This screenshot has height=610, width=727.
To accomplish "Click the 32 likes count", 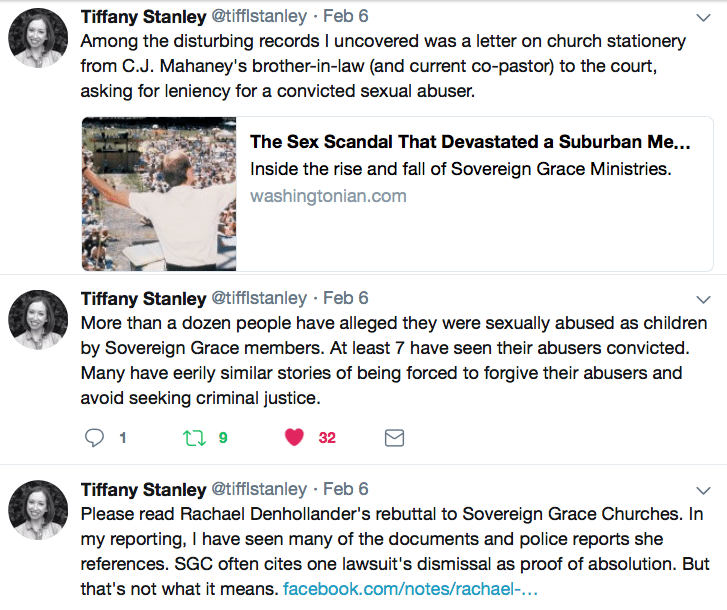I will pyautogui.click(x=326, y=438).
